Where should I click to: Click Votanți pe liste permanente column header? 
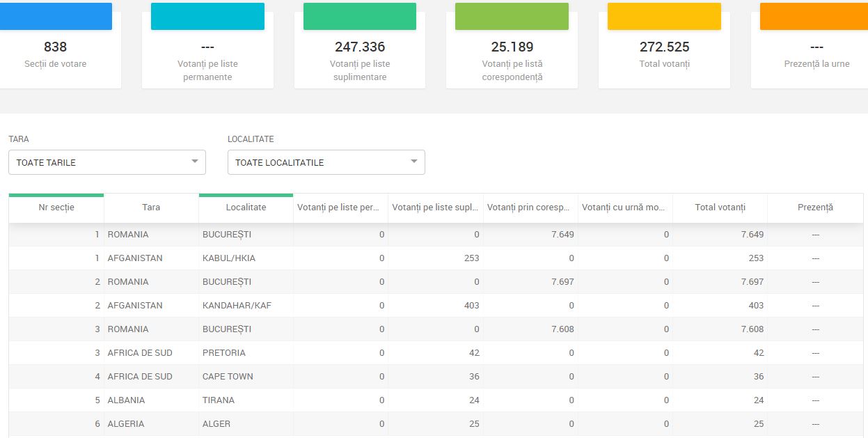pos(340,208)
